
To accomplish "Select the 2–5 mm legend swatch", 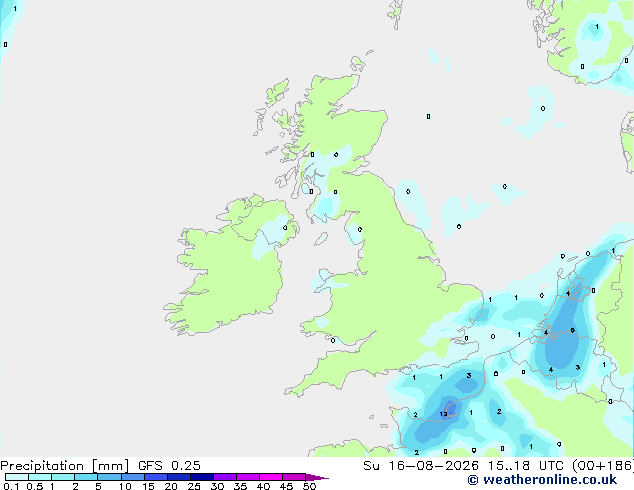I will point(87,477).
